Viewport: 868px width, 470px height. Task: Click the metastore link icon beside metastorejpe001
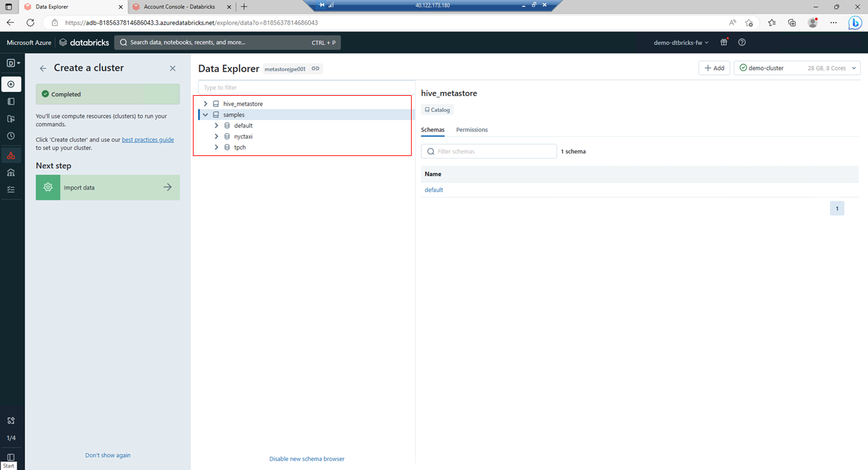coord(316,69)
